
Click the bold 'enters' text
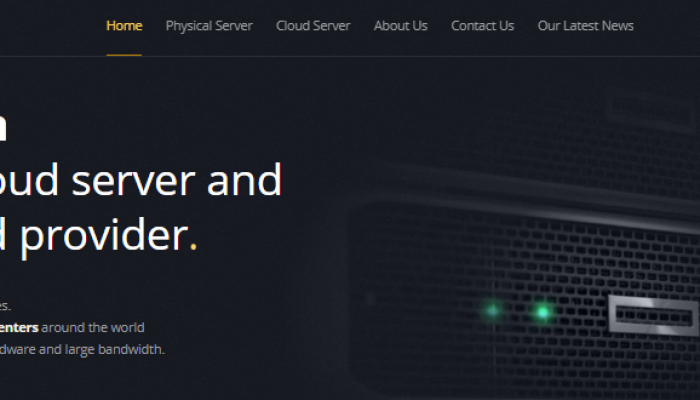19,328
